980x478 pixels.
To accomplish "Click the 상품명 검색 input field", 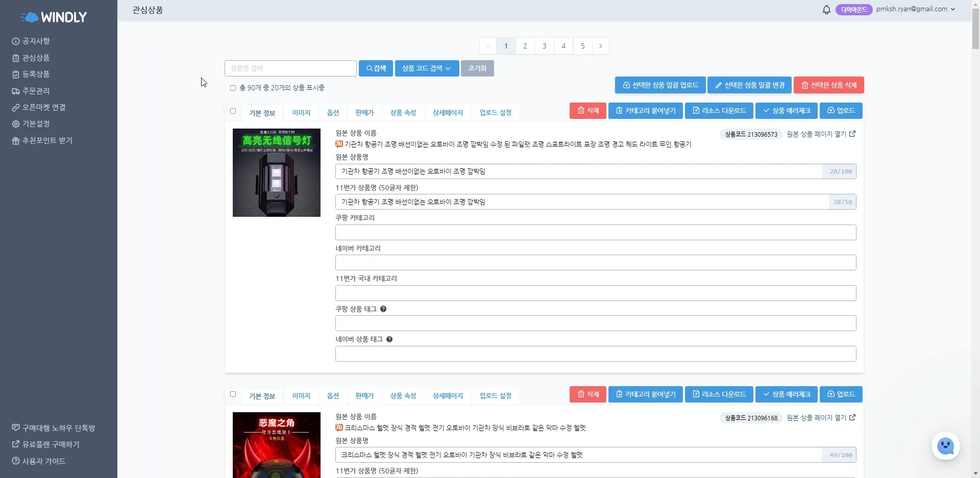I will pos(290,68).
